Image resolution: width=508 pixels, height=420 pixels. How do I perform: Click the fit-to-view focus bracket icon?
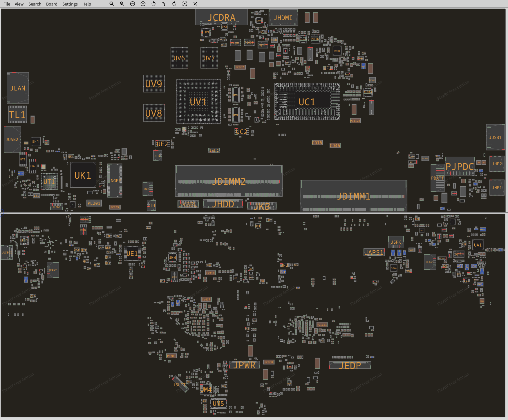coord(185,4)
